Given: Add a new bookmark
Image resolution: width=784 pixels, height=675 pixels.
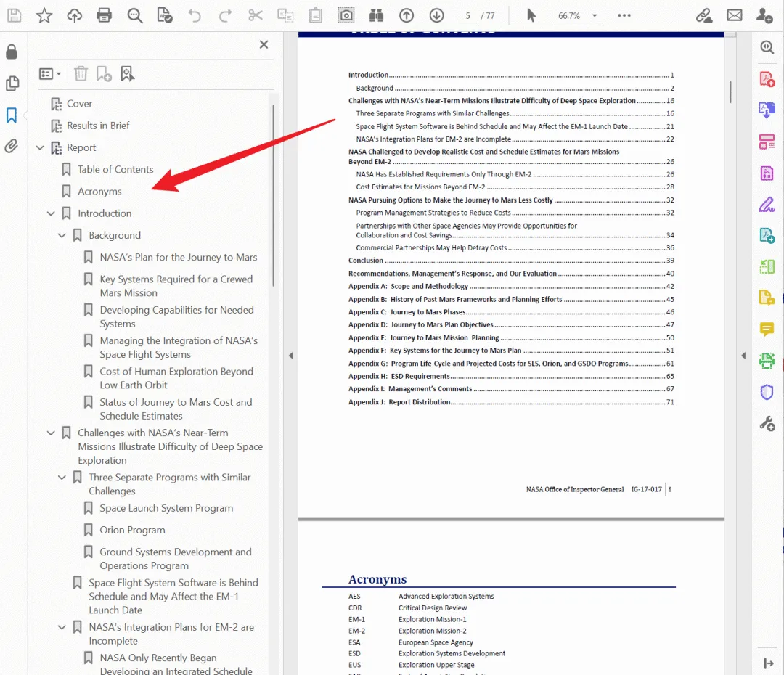Looking at the screenshot, I should tap(104, 74).
